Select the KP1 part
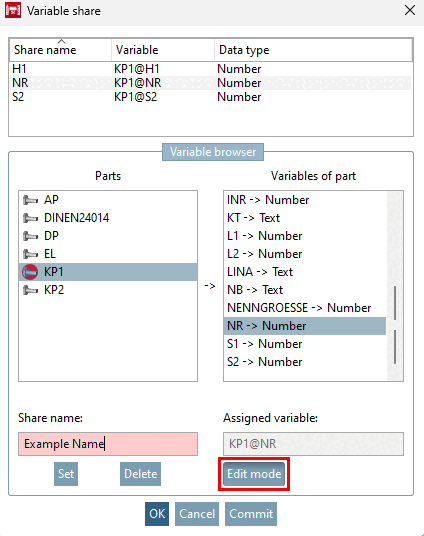This screenshot has height=536, width=424. click(108, 272)
